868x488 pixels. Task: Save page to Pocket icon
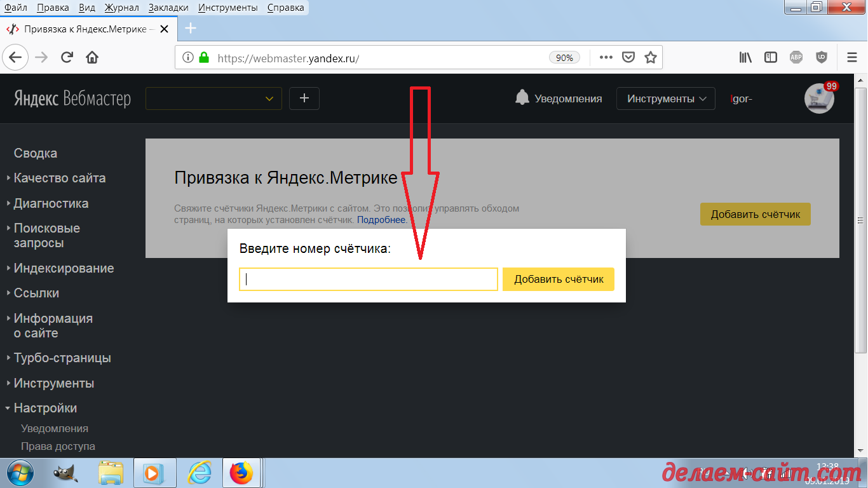pos(628,57)
